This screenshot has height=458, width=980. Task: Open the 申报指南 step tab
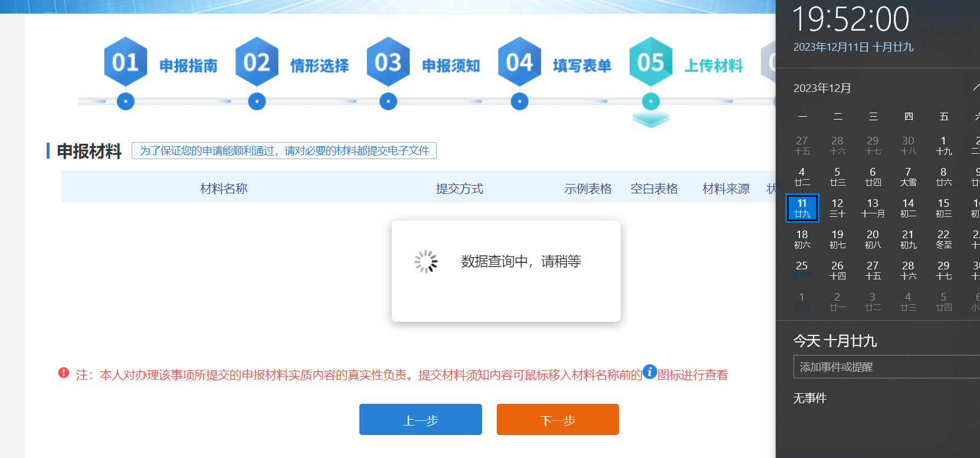click(188, 65)
